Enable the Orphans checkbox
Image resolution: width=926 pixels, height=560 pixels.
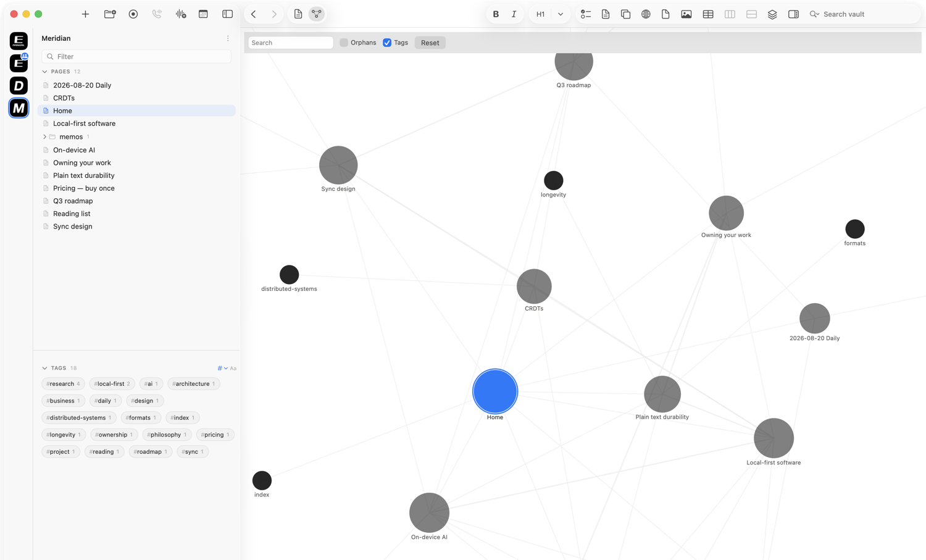pos(344,43)
